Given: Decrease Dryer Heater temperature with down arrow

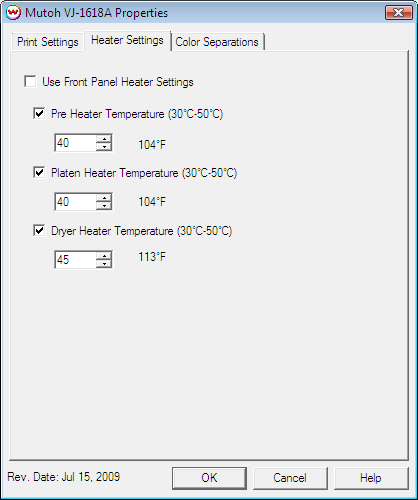Looking at the screenshot, I should point(104,264).
